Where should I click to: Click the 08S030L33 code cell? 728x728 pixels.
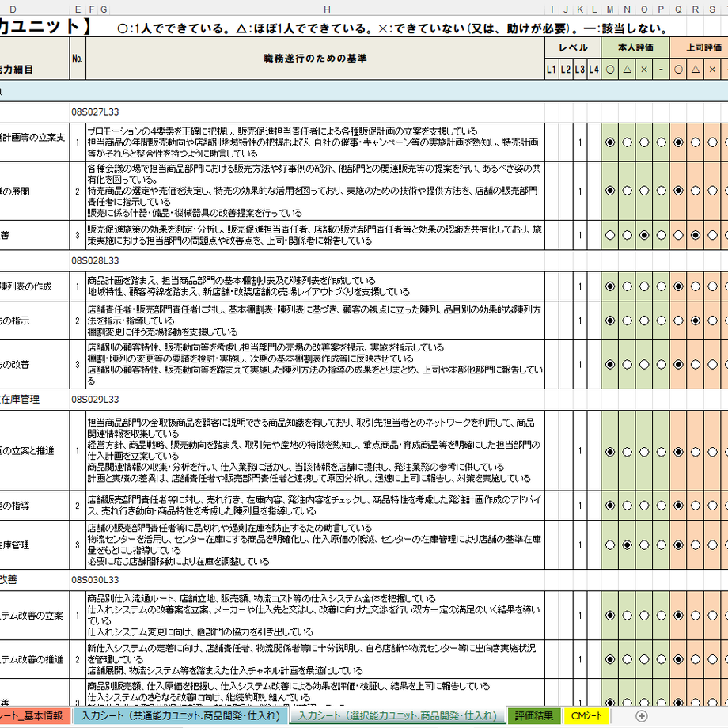click(x=95, y=580)
